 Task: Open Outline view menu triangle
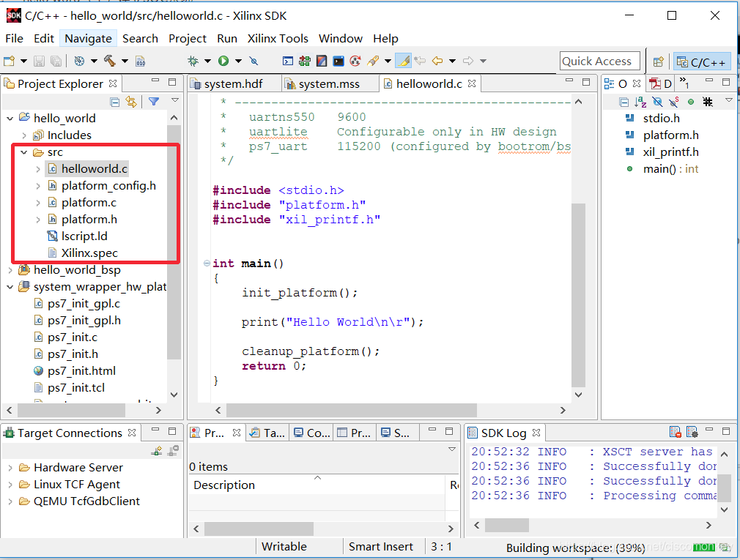coord(729,100)
